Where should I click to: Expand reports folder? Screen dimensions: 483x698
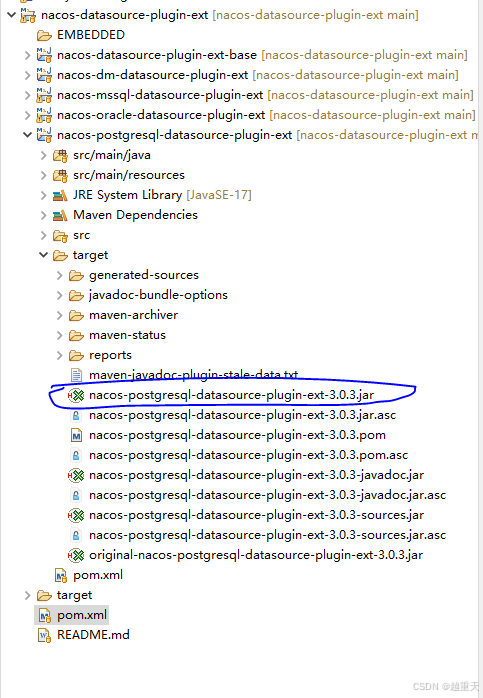click(x=60, y=355)
